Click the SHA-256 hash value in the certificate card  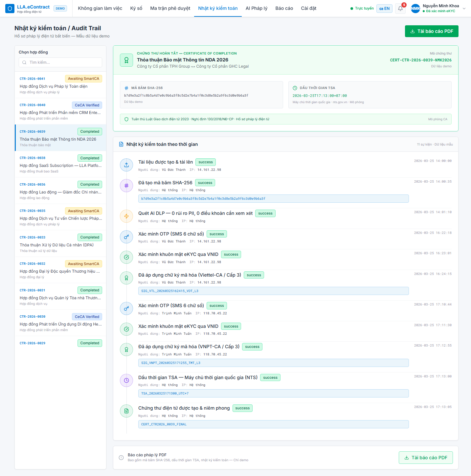[x=186, y=96]
